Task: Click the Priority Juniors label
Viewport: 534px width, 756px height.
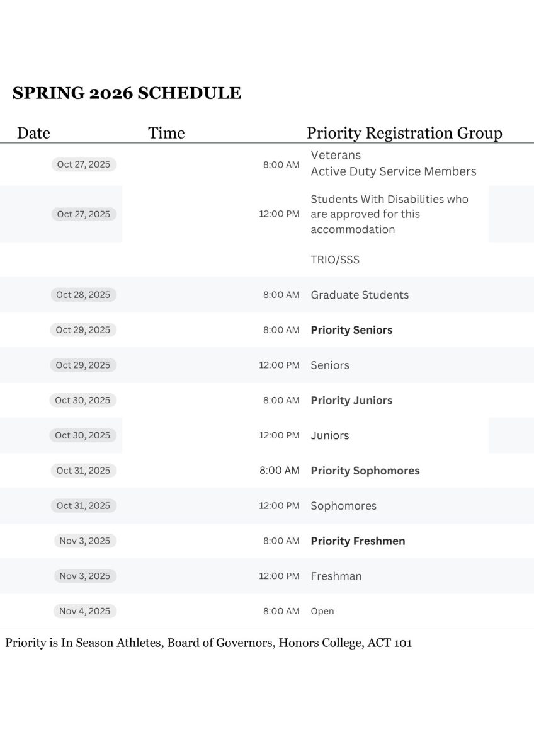Action: pyautogui.click(x=351, y=400)
